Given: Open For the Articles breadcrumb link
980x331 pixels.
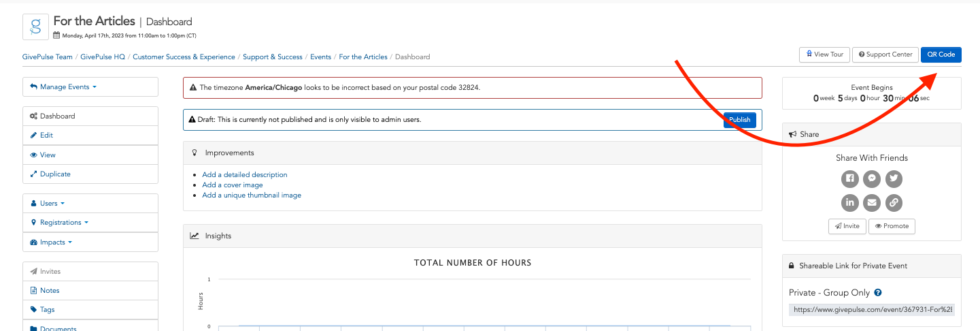Looking at the screenshot, I should (x=363, y=57).
